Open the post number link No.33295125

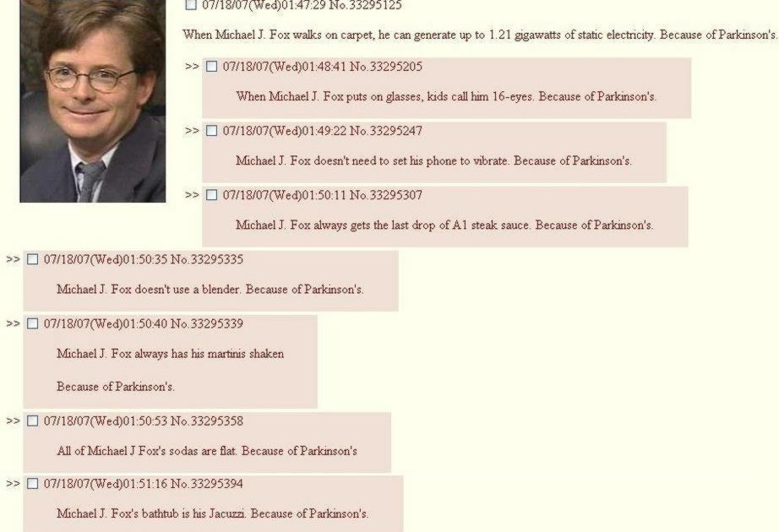(x=365, y=5)
